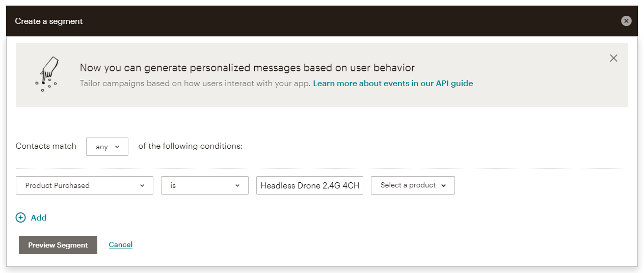This screenshot has width=644, height=273.
Task: Close the Create a segment dialog
Action: [626, 21]
